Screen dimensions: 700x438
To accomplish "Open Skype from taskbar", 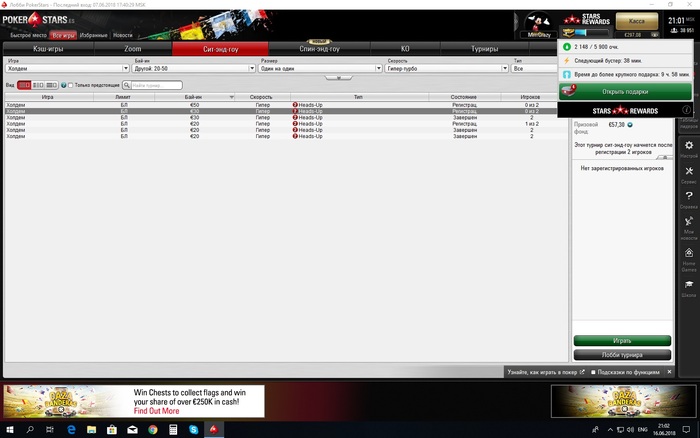I will coord(193,430).
